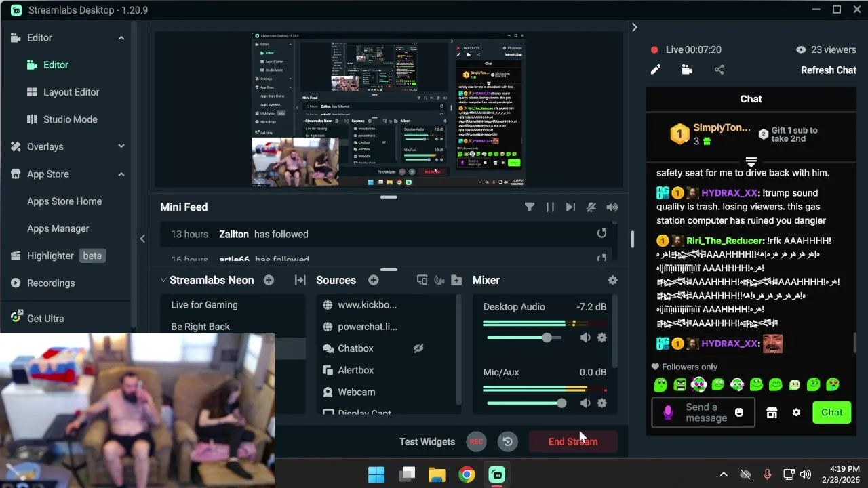Click the End Stream button
This screenshot has height=488, width=868.
pyautogui.click(x=573, y=441)
